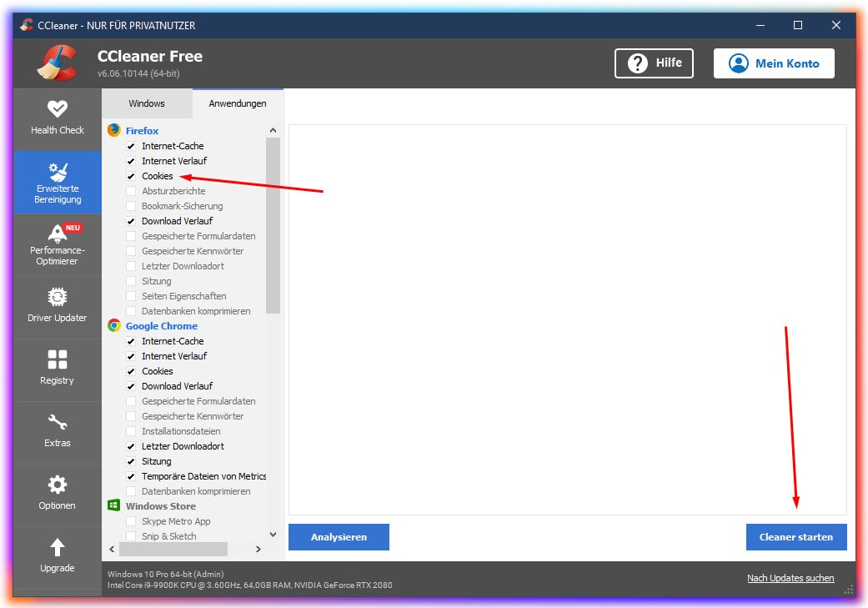Click the Upgrade arrow icon
Screen dimensions: 868x608
click(57, 547)
